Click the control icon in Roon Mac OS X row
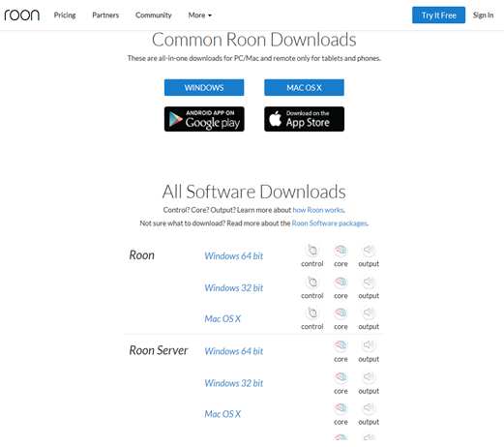 pos(312,313)
